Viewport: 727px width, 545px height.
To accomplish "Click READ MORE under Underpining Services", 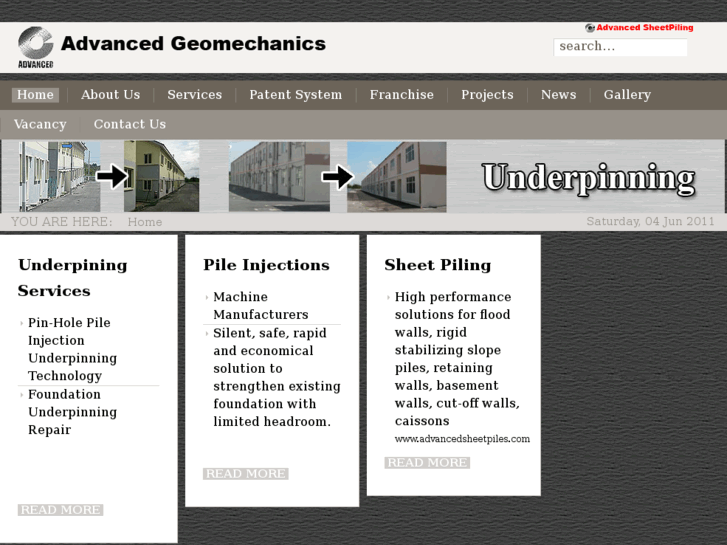I will [61, 510].
